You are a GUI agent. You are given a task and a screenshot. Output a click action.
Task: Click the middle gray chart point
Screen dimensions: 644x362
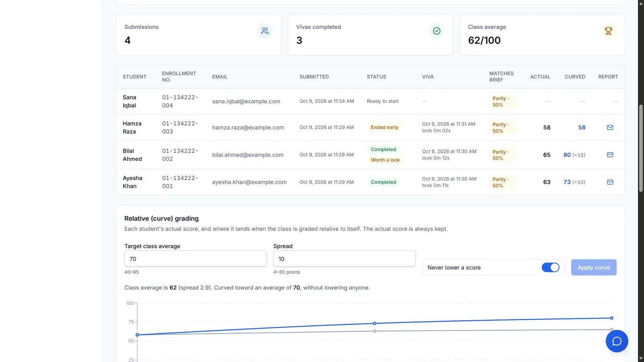pos(375,331)
